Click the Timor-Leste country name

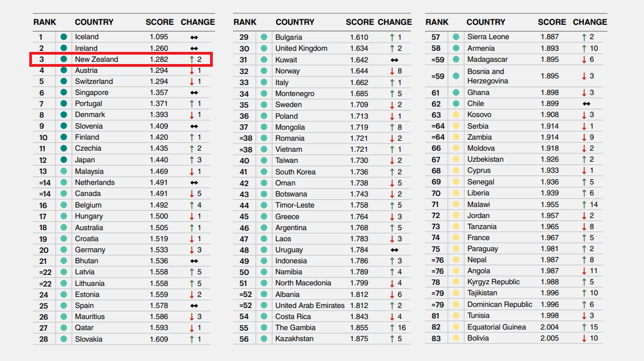[x=295, y=205]
